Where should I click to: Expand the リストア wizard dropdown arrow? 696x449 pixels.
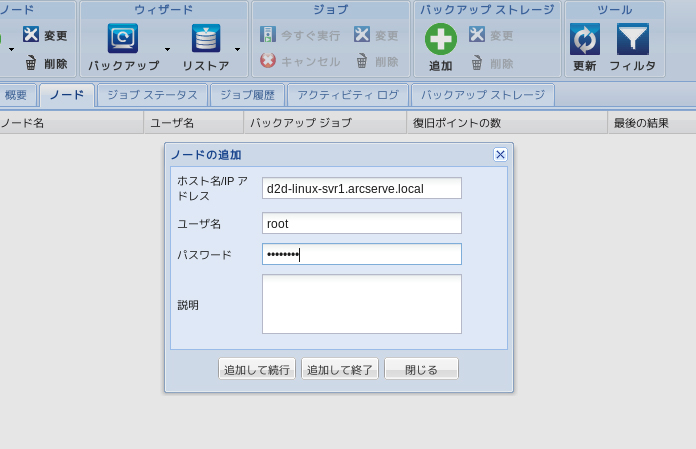pyautogui.click(x=237, y=49)
